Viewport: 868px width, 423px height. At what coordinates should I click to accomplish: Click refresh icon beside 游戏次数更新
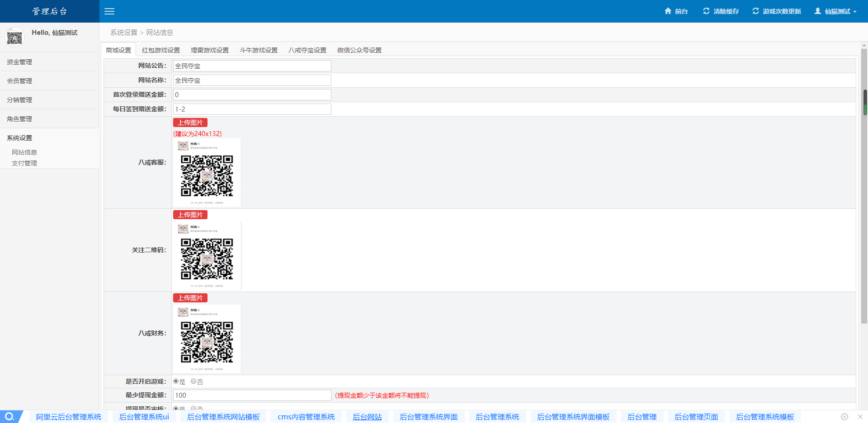(x=755, y=11)
